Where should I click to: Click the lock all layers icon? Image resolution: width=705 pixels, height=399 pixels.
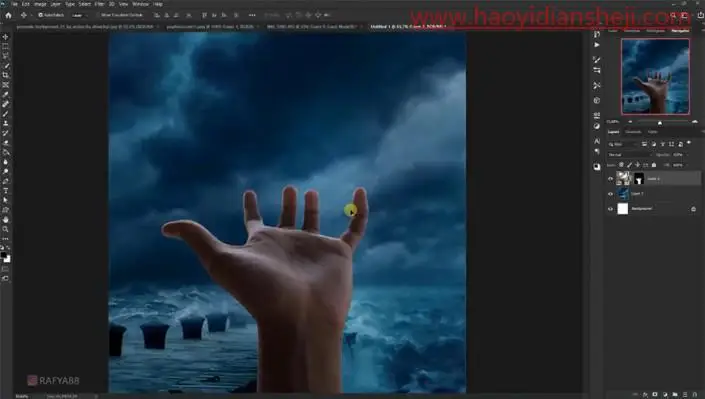pyautogui.click(x=654, y=165)
